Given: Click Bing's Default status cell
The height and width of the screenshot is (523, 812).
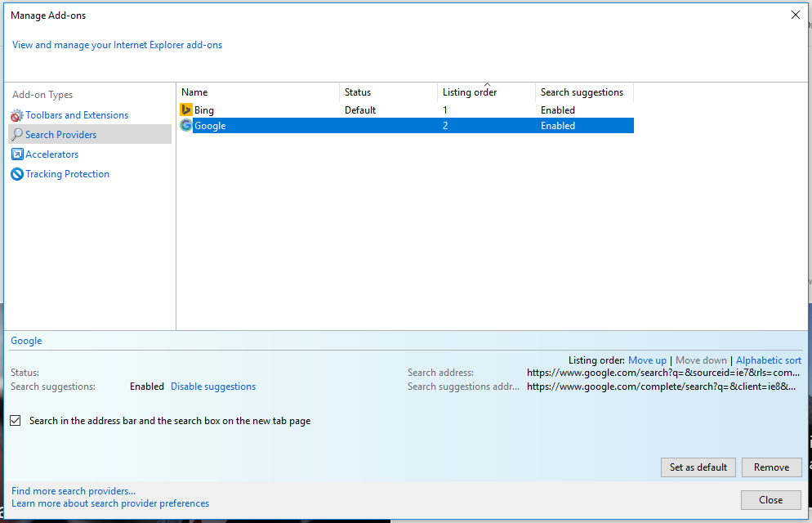Looking at the screenshot, I should pos(360,110).
